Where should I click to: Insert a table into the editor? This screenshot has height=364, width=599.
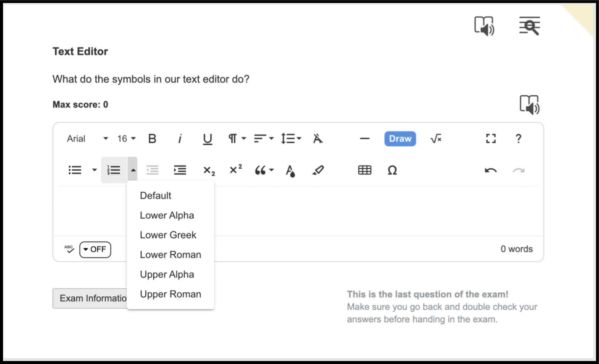(364, 170)
